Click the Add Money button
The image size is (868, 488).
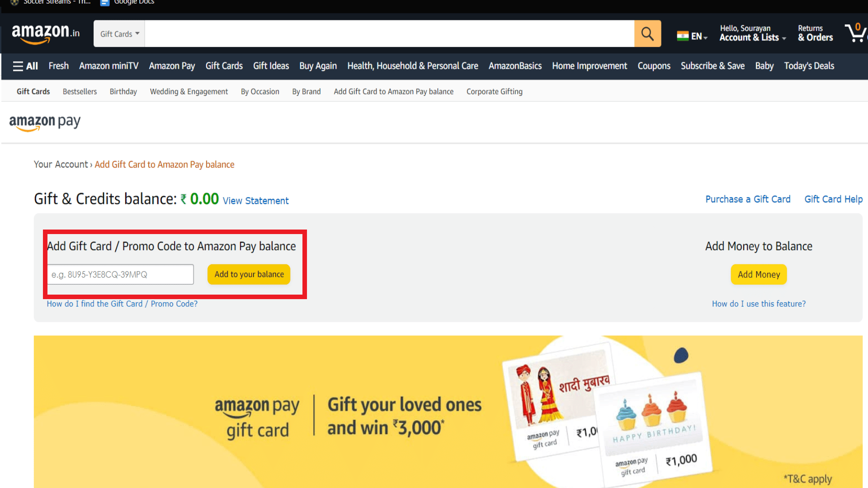coord(758,274)
